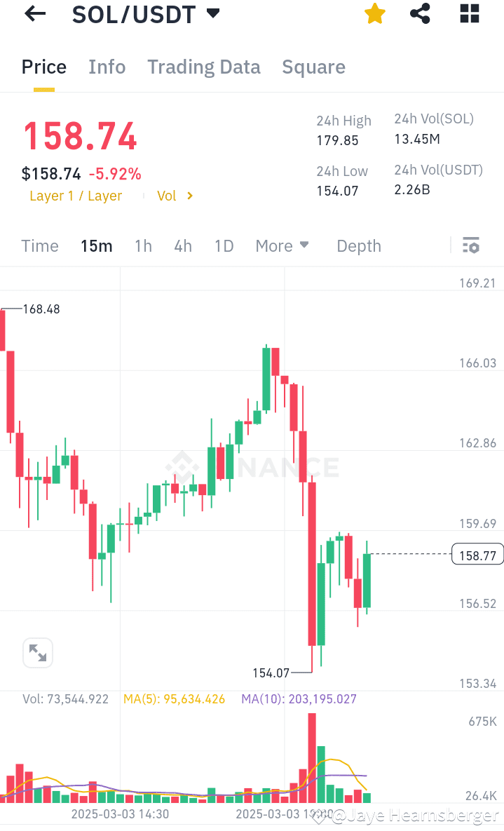Open the Trading Data tab

203,67
